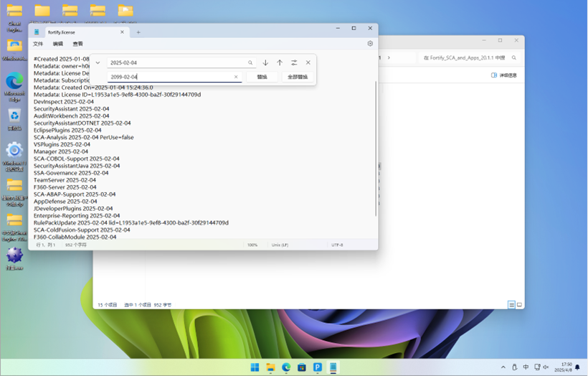Find next match with down arrow
Viewport: 588px width, 376px height.
point(265,62)
